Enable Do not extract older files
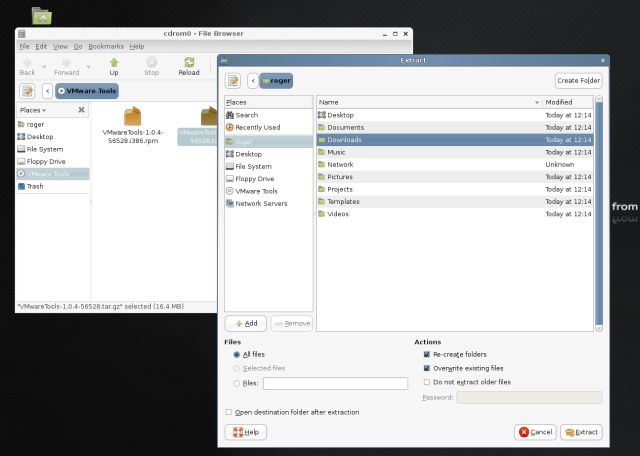 [427, 382]
